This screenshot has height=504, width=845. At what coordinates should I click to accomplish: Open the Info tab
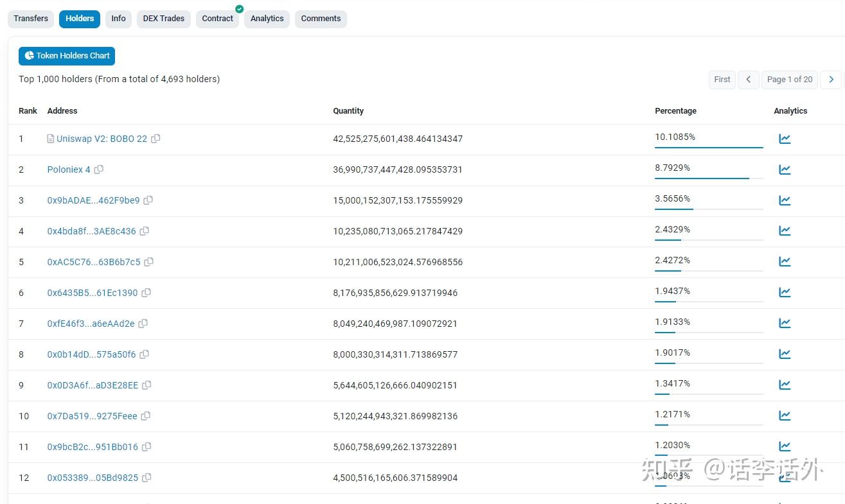point(118,19)
